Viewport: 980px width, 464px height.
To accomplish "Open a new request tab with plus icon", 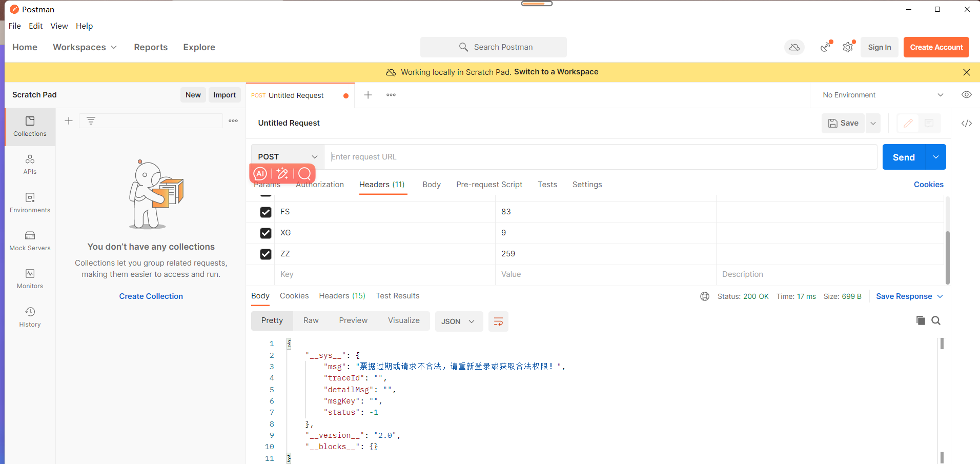I will point(368,95).
